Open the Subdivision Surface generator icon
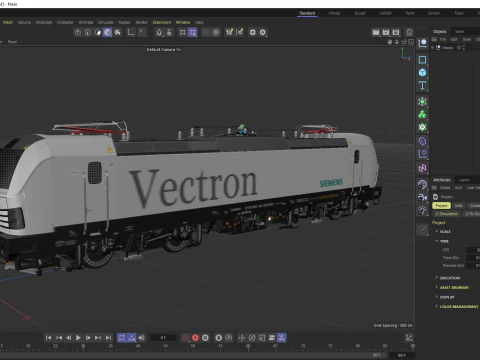480x360 pixels. (x=422, y=102)
